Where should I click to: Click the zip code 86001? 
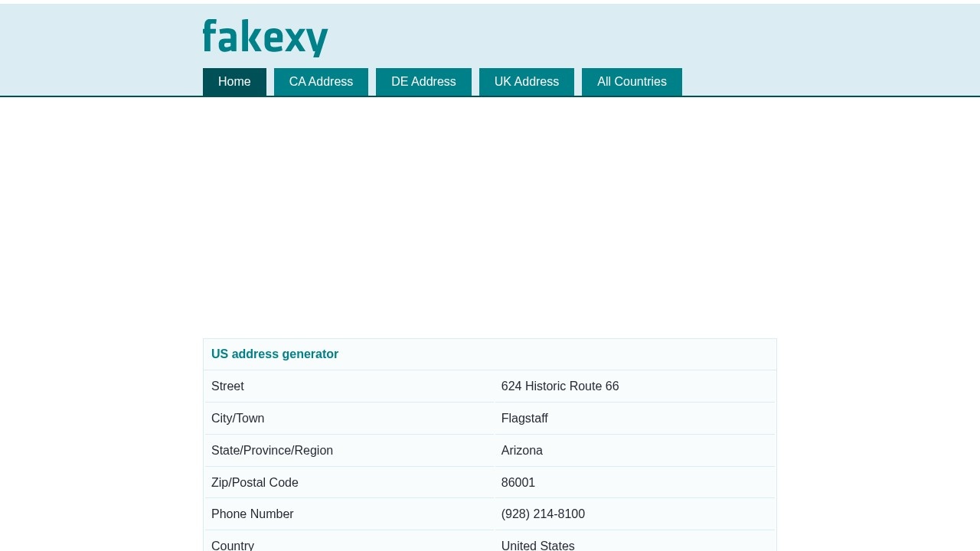coord(518,482)
